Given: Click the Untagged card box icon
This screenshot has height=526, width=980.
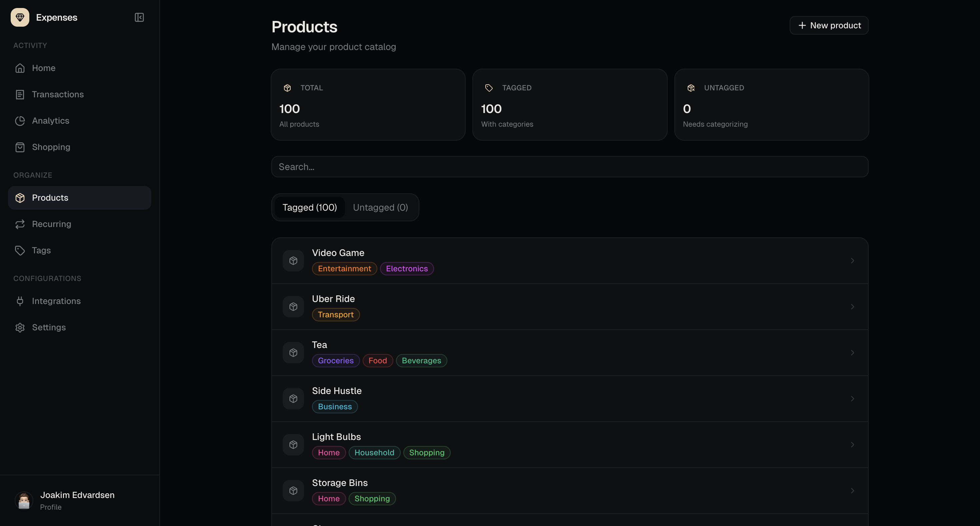Looking at the screenshot, I should 691,88.
